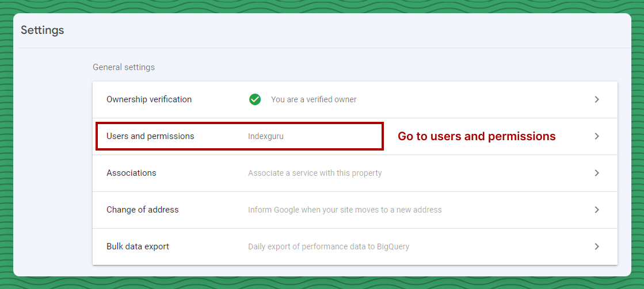Click 'Daily export of performance data to BigQuery'
The width and height of the screenshot is (644, 289).
(x=329, y=246)
